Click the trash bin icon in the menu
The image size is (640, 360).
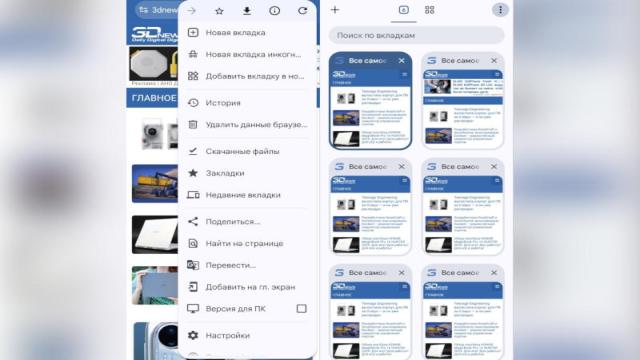pos(193,124)
